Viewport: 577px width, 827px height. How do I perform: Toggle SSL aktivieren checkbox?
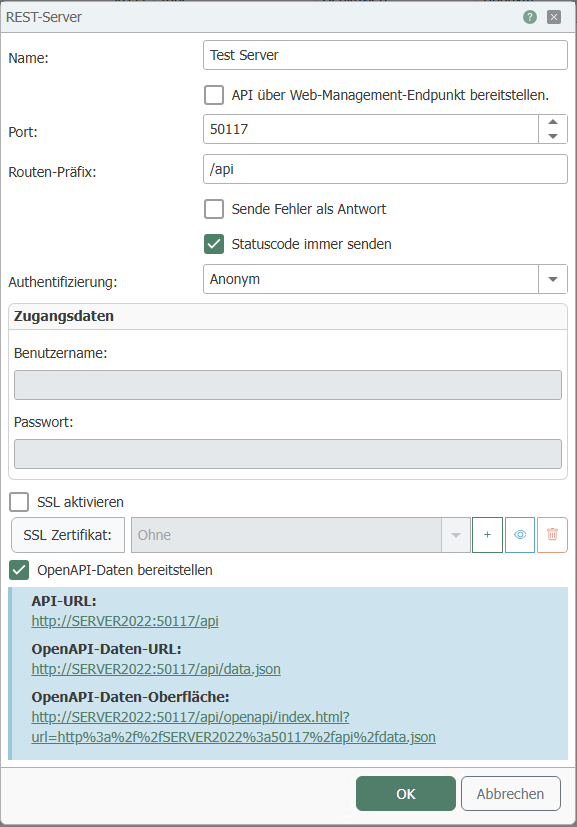click(19, 502)
